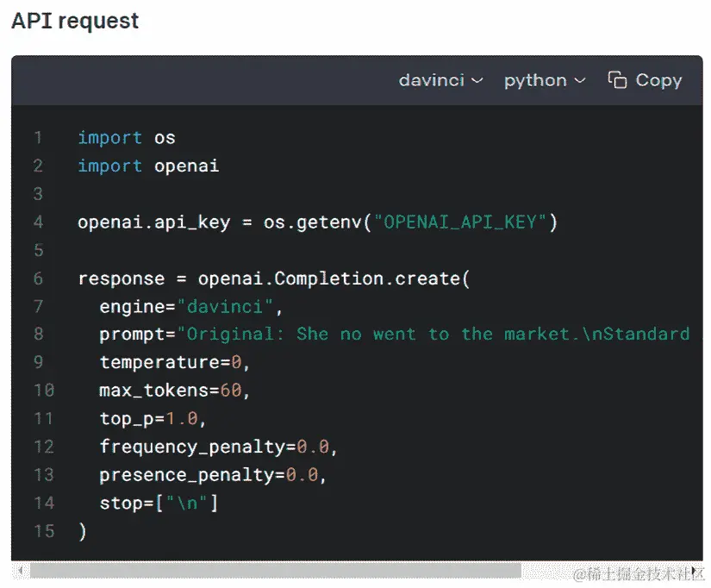Click the prompt= string on line 8
Viewport: 711px width, 588px height.
[395, 335]
